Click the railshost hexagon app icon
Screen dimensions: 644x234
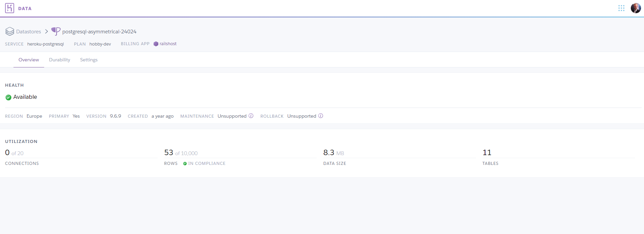pyautogui.click(x=156, y=44)
